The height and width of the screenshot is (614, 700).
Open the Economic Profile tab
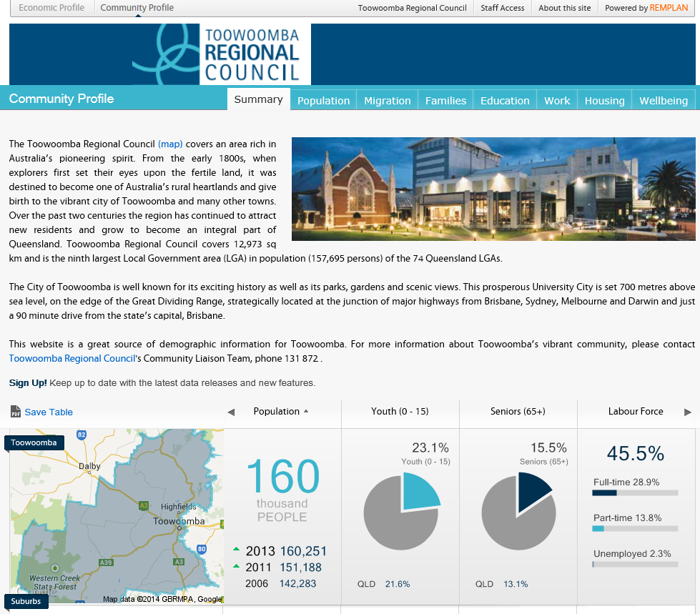(x=51, y=8)
